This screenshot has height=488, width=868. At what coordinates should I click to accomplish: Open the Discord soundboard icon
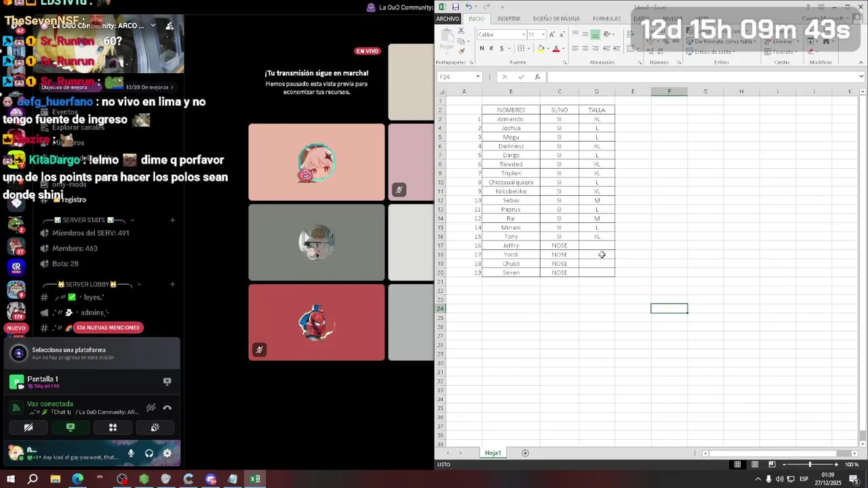[x=155, y=428]
